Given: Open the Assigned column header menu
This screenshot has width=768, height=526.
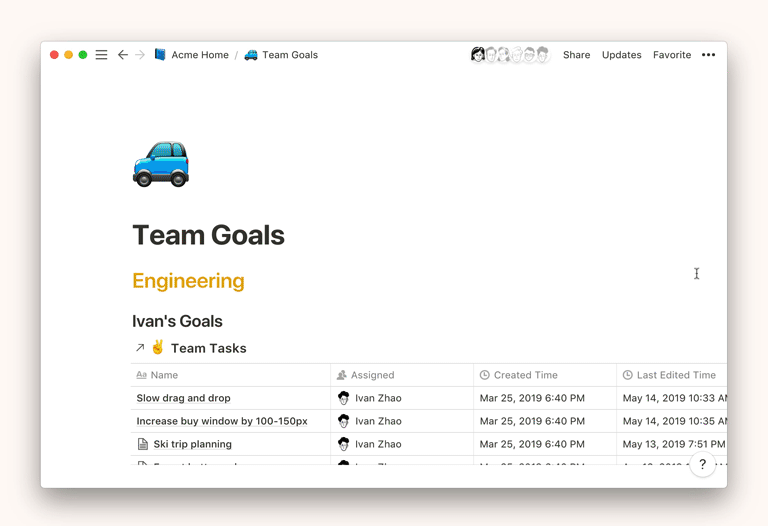Looking at the screenshot, I should (372, 375).
